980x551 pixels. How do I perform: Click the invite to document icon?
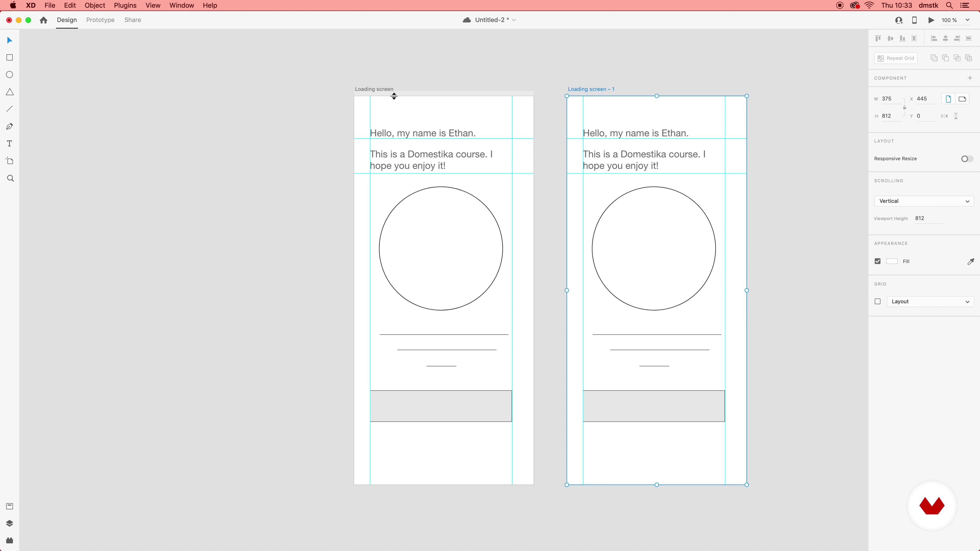(x=899, y=20)
